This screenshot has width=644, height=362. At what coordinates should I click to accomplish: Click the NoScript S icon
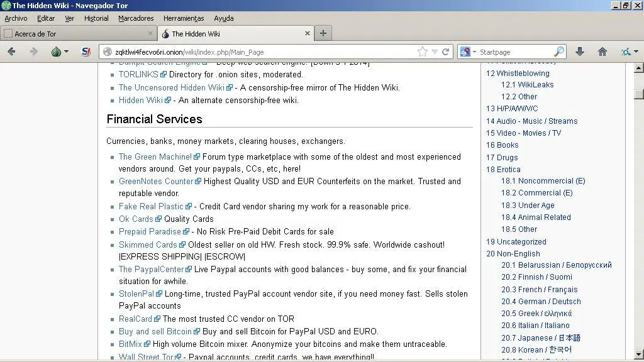pos(86,52)
